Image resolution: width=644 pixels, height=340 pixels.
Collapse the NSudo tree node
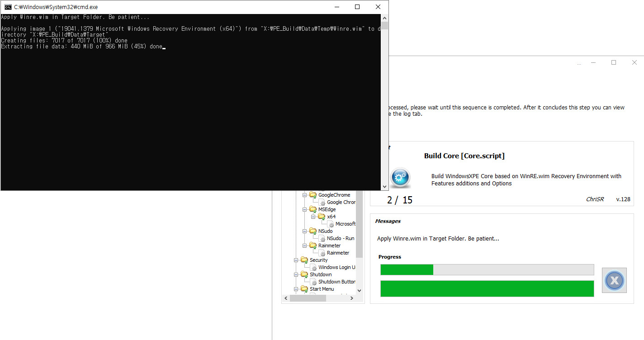(305, 231)
